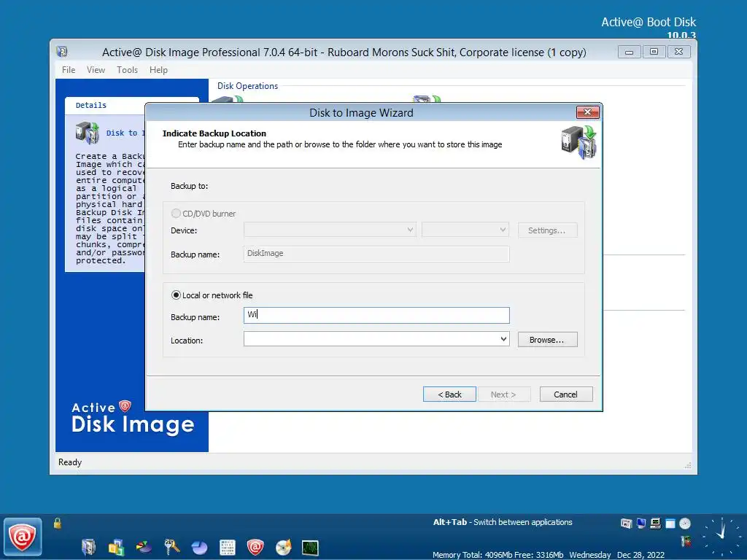Open the File menu
This screenshot has width=747, height=560.
pyautogui.click(x=69, y=70)
